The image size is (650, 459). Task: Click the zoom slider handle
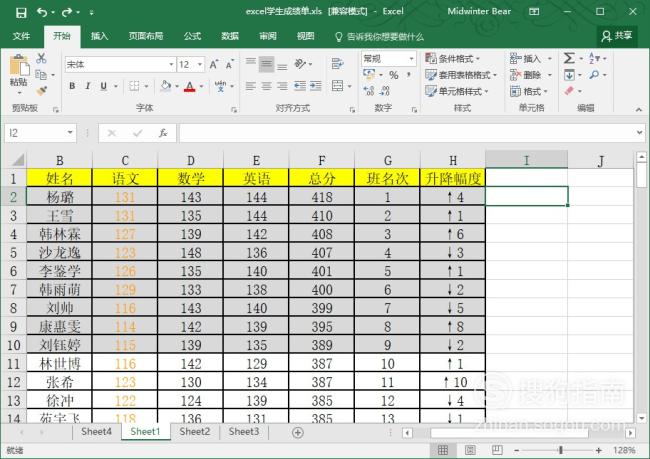click(x=560, y=450)
